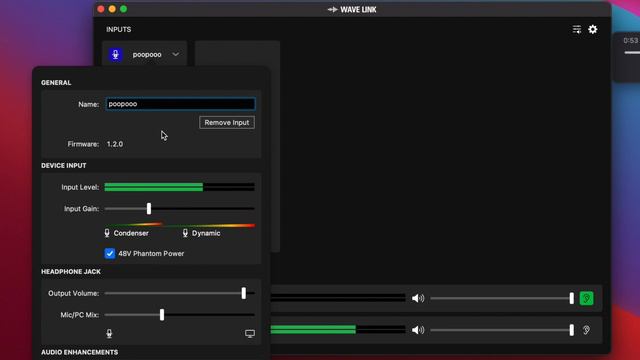The image size is (640, 360).
Task: Disable the 48V Phantom Power checkbox
Action: (110, 253)
